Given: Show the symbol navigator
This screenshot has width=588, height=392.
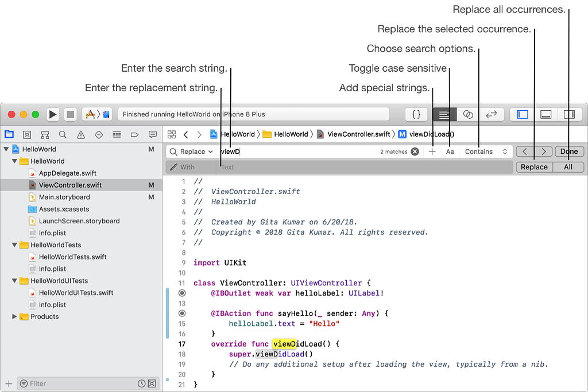Looking at the screenshot, I should click(45, 134).
